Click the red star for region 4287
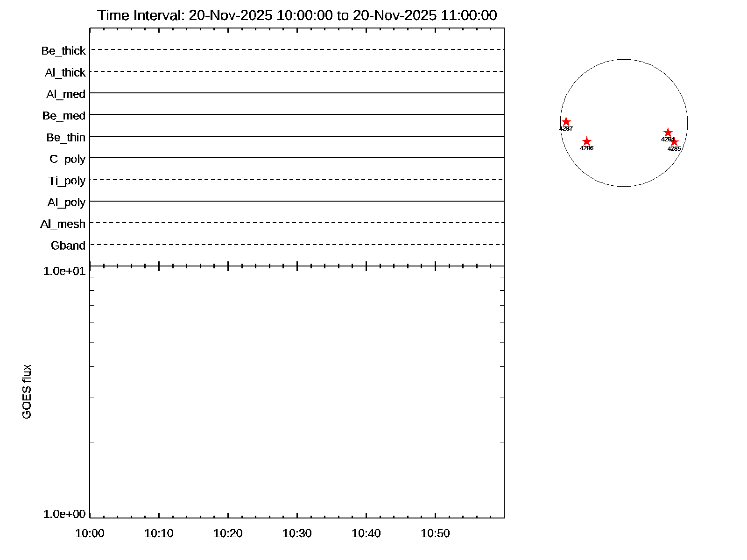The image size is (747, 560). pos(566,122)
